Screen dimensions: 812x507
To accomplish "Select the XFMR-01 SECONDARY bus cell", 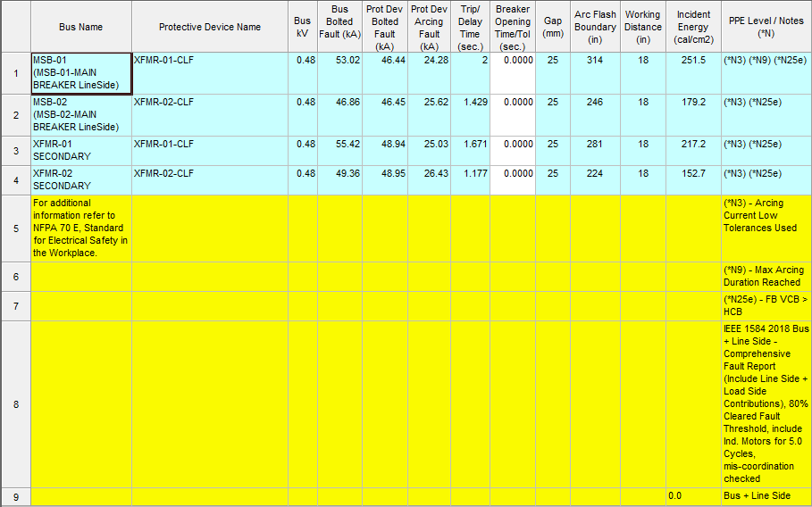I will pos(81,150).
